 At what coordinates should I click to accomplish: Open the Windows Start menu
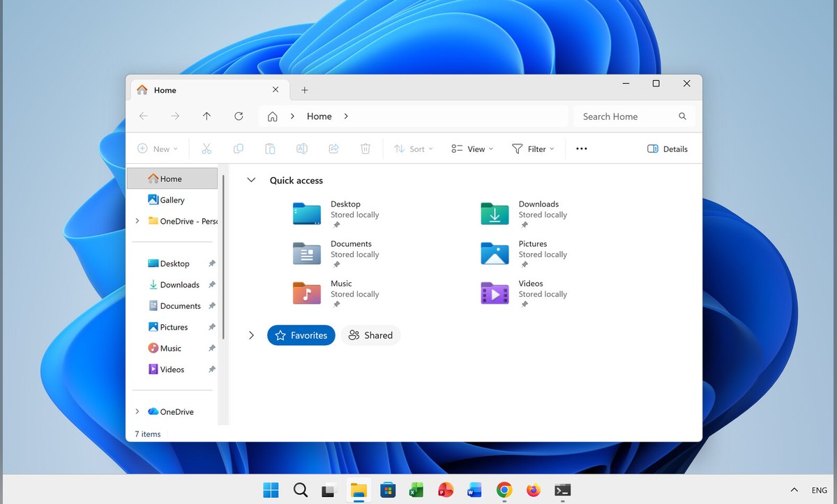point(271,490)
